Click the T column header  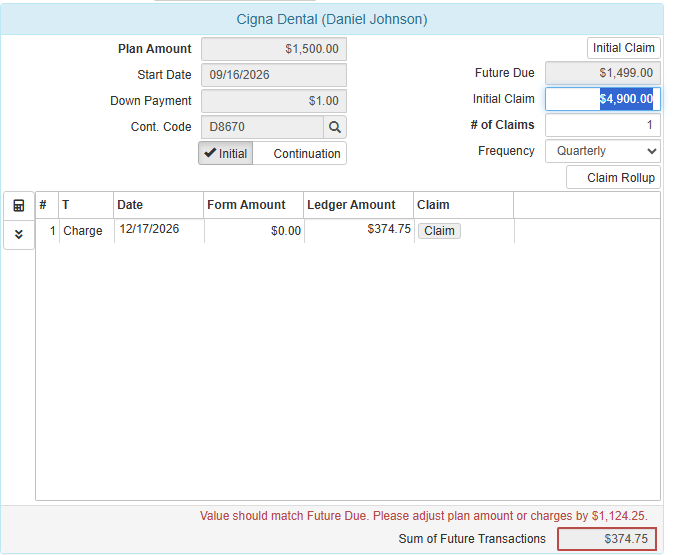86,205
